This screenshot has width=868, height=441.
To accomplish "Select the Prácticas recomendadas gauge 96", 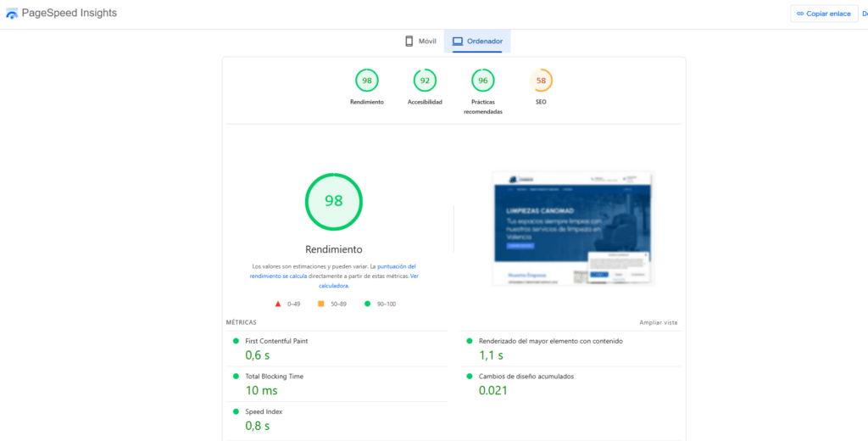I will coord(482,81).
